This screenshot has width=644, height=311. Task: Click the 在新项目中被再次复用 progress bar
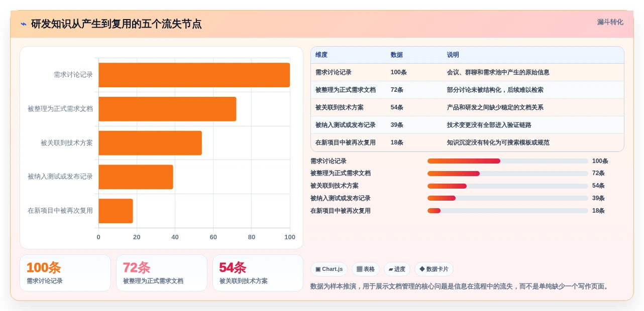tap(507, 211)
